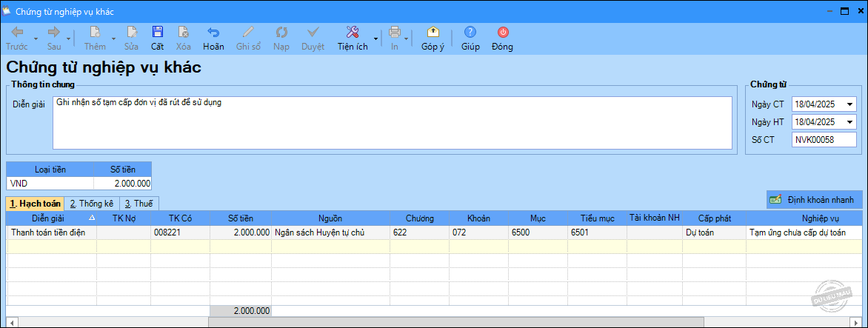The height and width of the screenshot is (328, 868).
Task: Click the Diễn giải description text box
Action: pyautogui.click(x=393, y=123)
